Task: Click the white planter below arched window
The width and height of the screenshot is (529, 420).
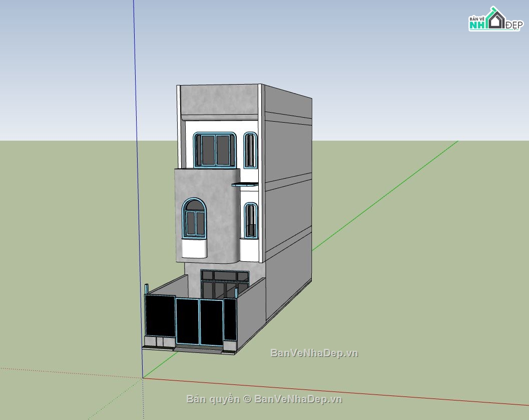Action: point(194,248)
